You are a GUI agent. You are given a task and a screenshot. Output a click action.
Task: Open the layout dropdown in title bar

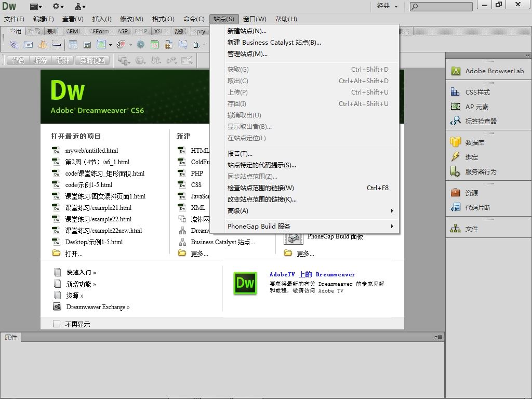click(36, 6)
